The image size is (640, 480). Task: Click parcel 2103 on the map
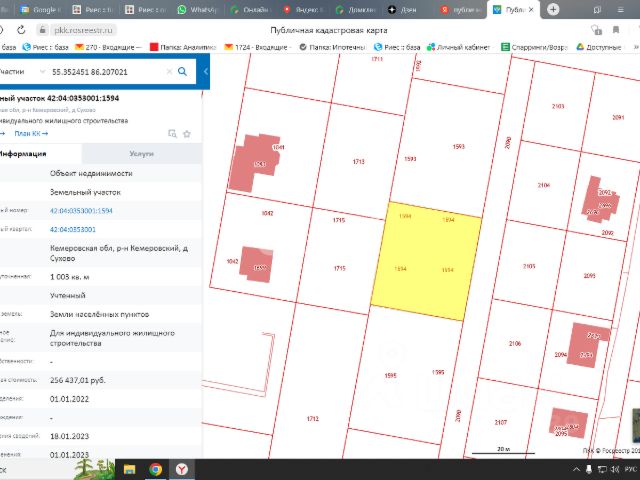[x=558, y=106]
